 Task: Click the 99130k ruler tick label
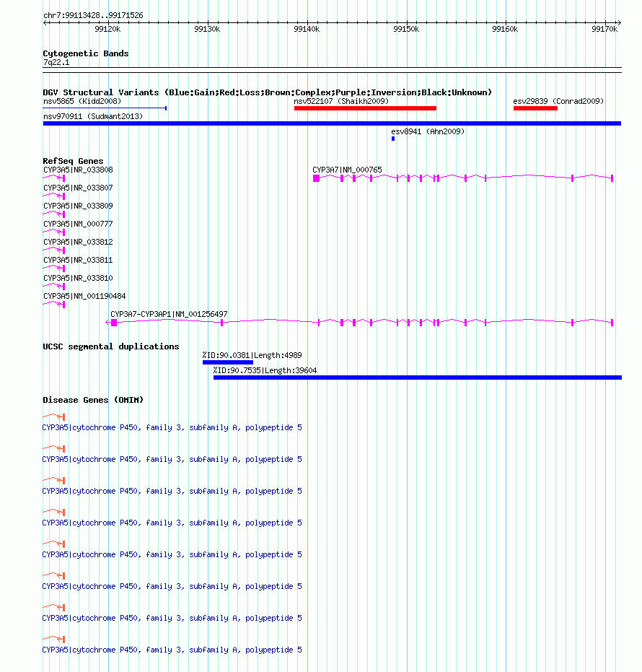pos(207,29)
